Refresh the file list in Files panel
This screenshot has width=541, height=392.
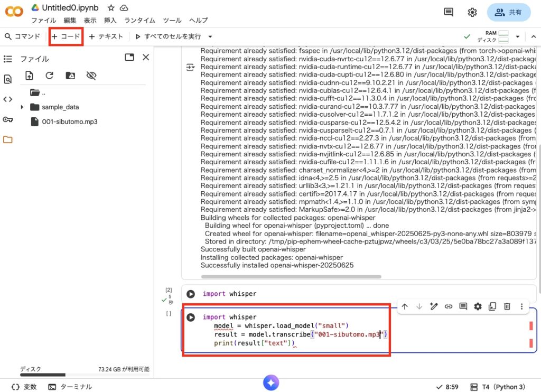[x=50, y=76]
